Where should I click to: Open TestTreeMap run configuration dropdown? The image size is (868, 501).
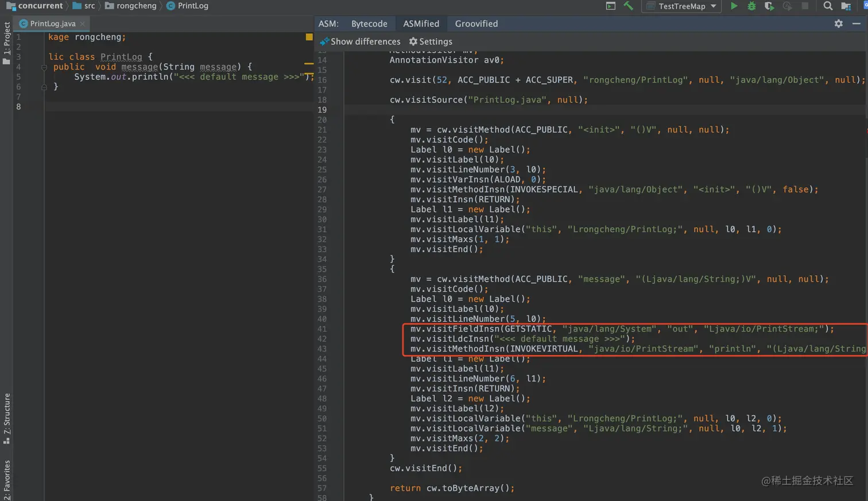click(x=682, y=6)
